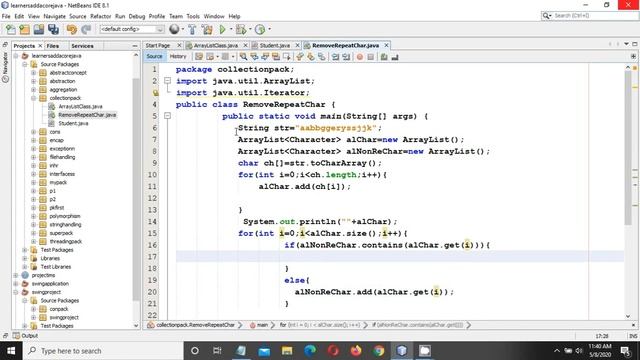Image resolution: width=640 pixels, height=360 pixels.
Task: Click the Projects panel vertical scrollbar thumb
Action: point(136,189)
